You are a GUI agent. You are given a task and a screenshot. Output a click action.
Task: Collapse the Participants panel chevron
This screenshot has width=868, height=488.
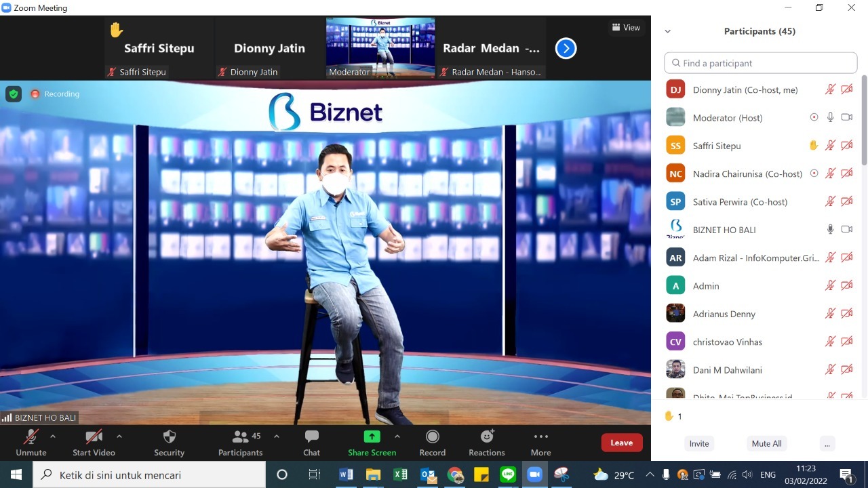point(668,31)
